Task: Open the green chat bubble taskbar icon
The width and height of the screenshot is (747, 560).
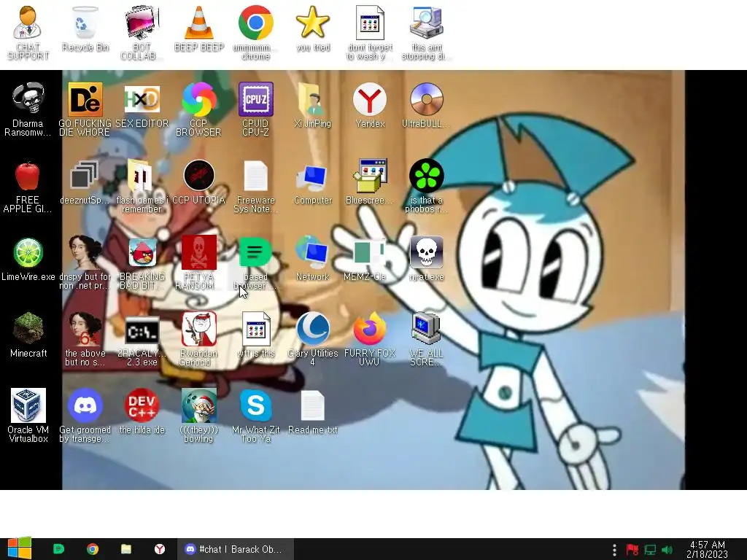Action: (58, 549)
